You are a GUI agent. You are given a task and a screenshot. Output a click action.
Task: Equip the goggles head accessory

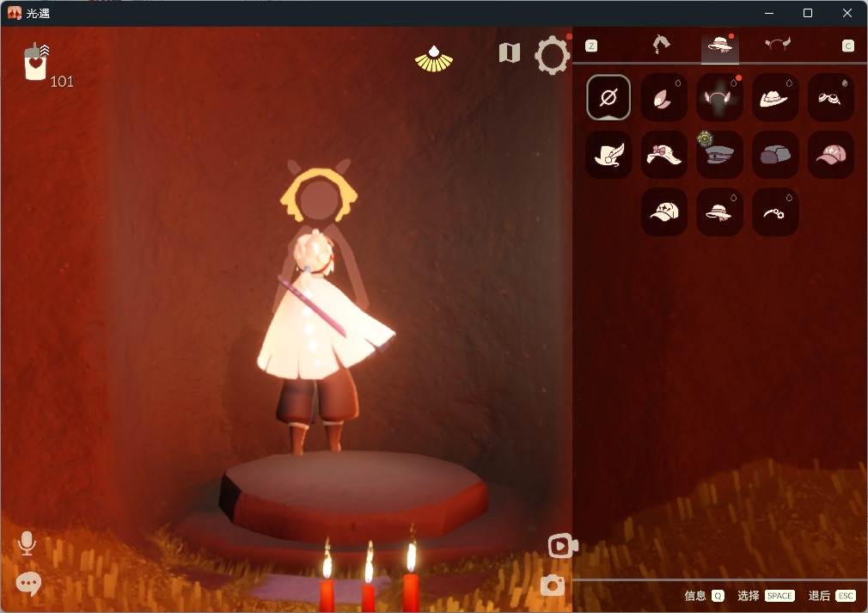[830, 97]
